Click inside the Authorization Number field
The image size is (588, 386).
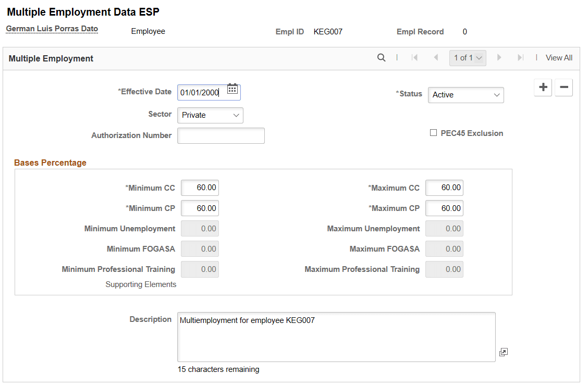tap(220, 135)
